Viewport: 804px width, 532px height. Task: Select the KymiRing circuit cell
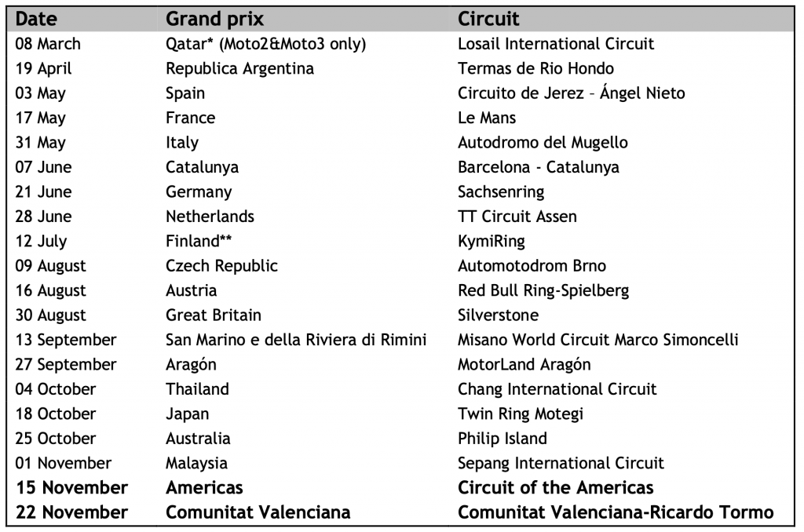click(x=492, y=241)
